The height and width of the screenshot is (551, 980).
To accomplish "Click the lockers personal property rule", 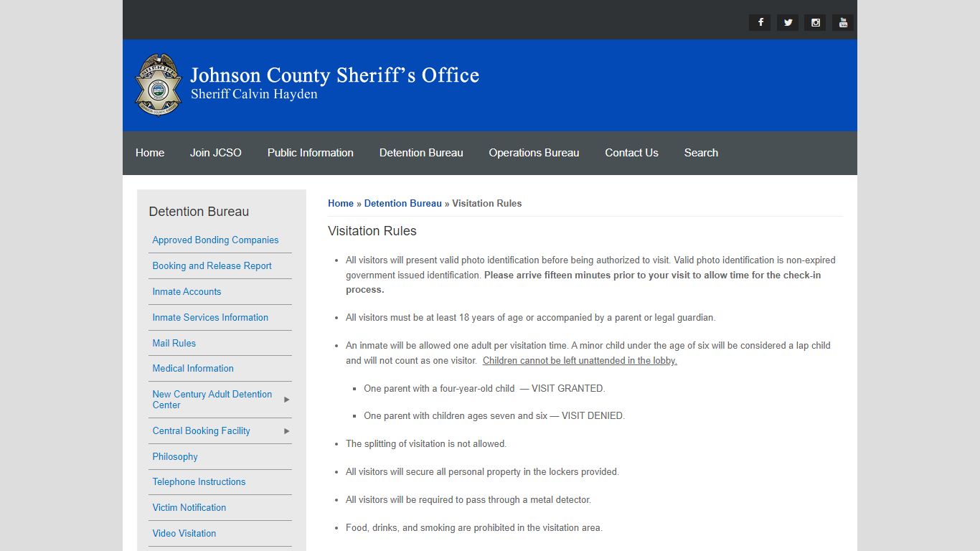I will coord(482,471).
